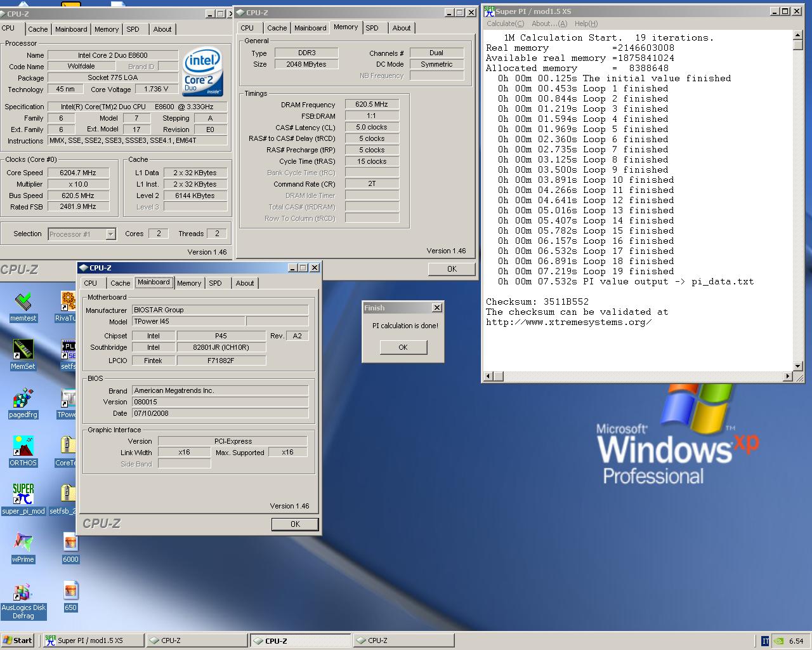The height and width of the screenshot is (650, 812).
Task: Select Cache tab in Mainboard window
Action: click(120, 283)
